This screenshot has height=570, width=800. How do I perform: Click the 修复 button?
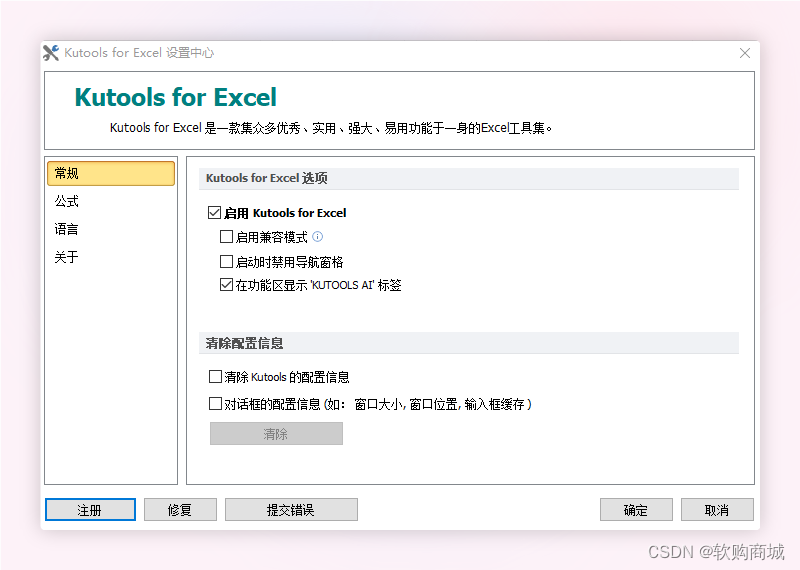tap(180, 510)
